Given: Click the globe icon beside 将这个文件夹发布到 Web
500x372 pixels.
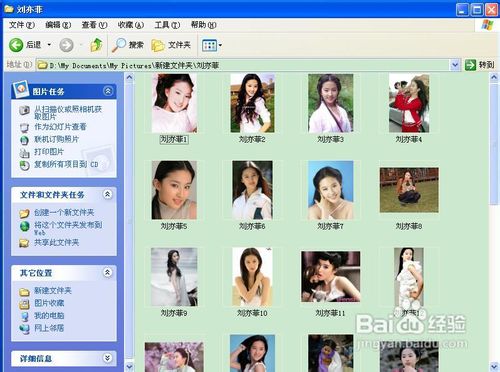Looking at the screenshot, I should (x=24, y=226).
